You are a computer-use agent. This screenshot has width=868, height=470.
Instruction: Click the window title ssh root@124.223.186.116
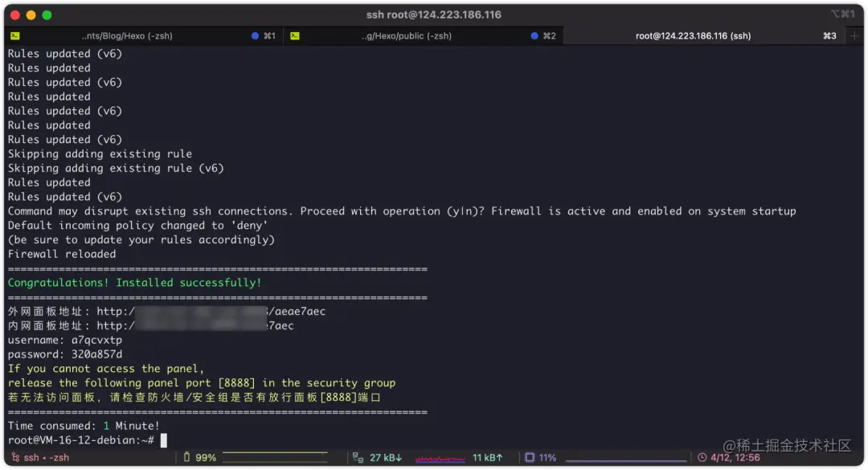[433, 15]
